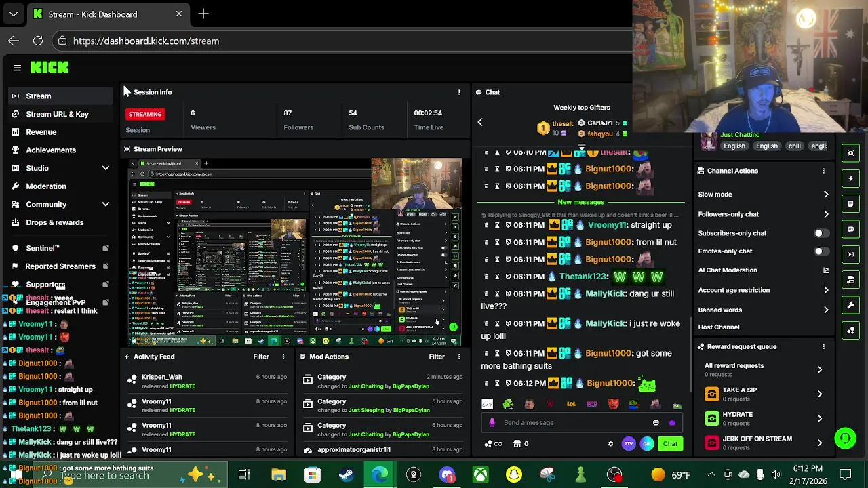Click the Kick logo
The image size is (868, 488).
point(50,67)
